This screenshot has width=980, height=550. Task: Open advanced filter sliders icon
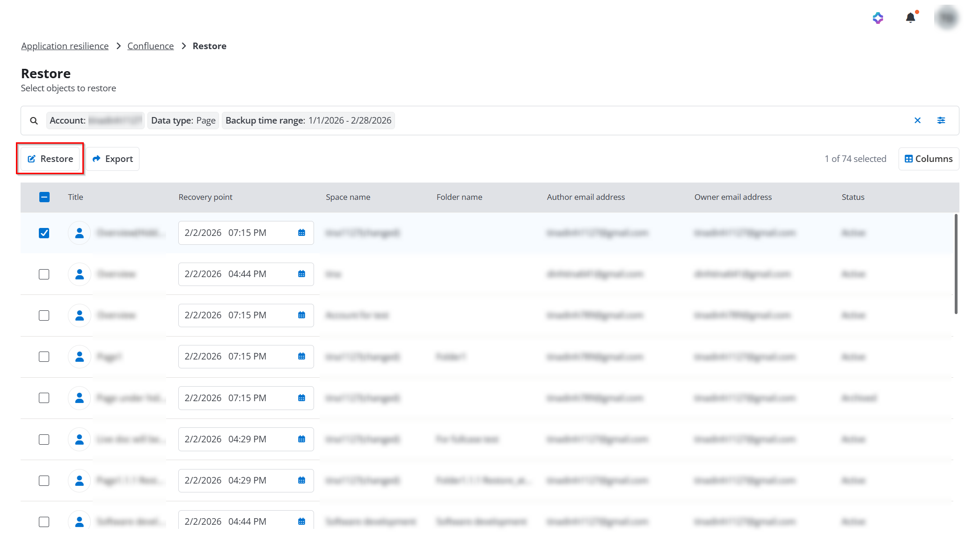941,120
